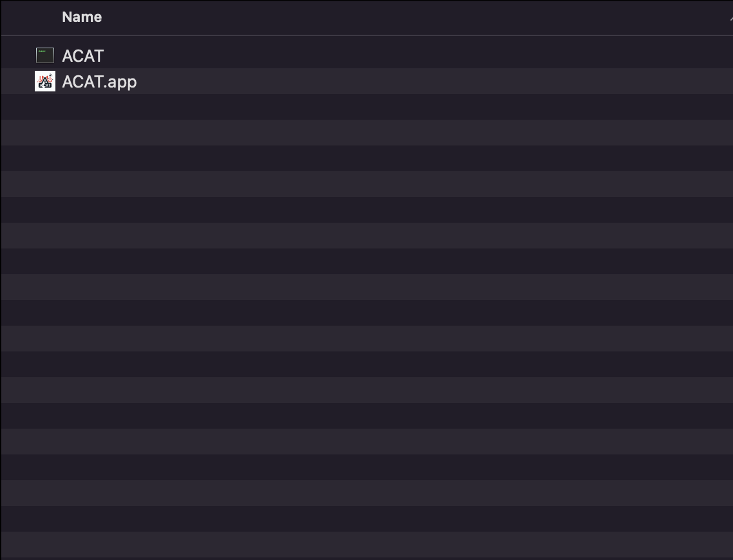733x560 pixels.
Task: Click the second empty row under ACAT.app
Action: (x=367, y=133)
